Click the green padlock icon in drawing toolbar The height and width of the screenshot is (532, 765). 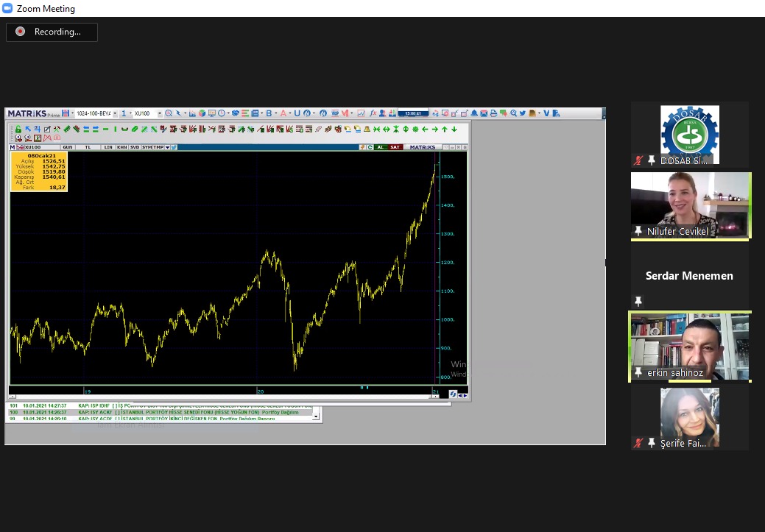18,130
